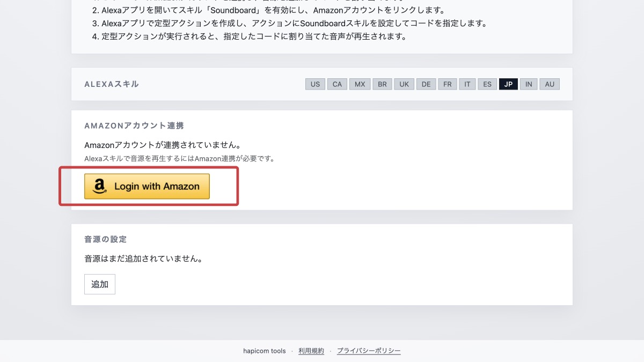Image resolution: width=644 pixels, height=362 pixels.
Task: Click the Login with Amazon button
Action: [147, 186]
